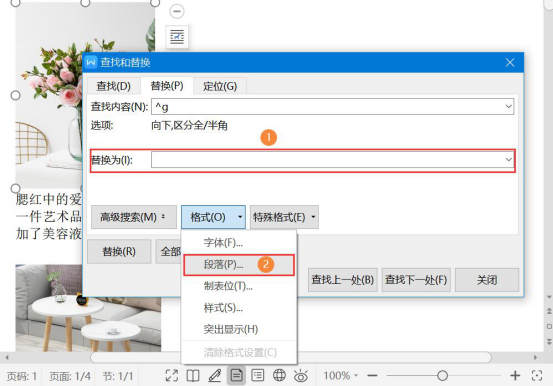Open web layout view via the globe icon
Screen dimensions: 553x386
pos(279,375)
